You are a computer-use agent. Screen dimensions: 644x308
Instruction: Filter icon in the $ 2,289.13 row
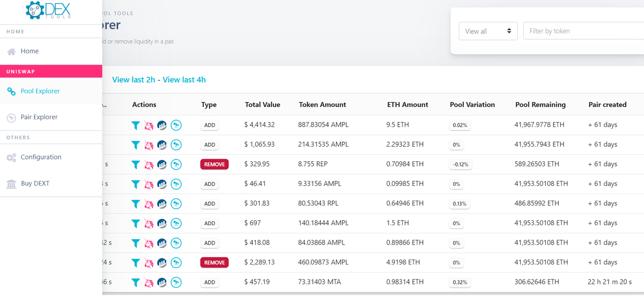click(136, 262)
